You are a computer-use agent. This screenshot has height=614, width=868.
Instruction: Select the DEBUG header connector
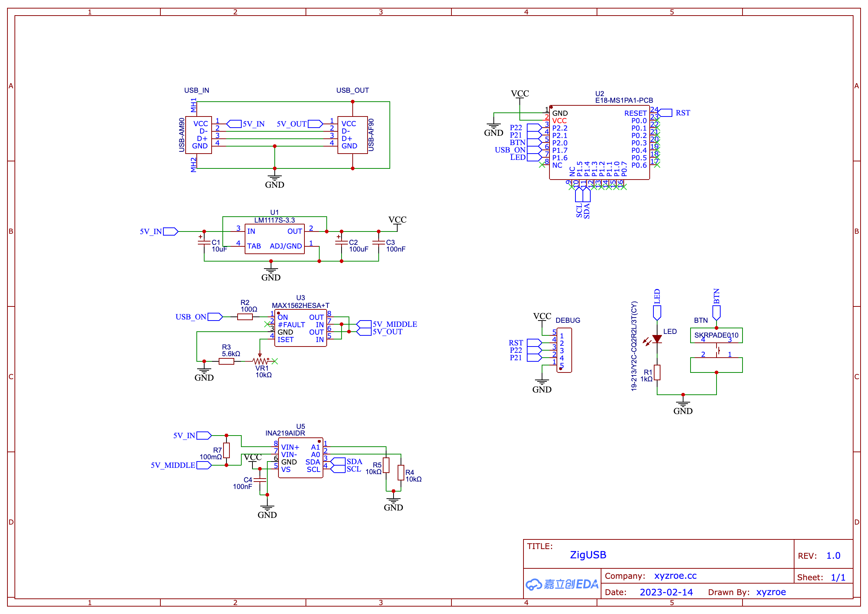click(564, 350)
